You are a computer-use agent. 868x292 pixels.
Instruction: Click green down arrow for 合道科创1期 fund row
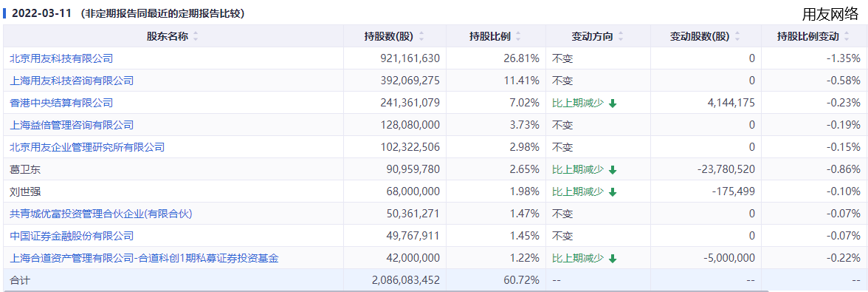point(613,258)
